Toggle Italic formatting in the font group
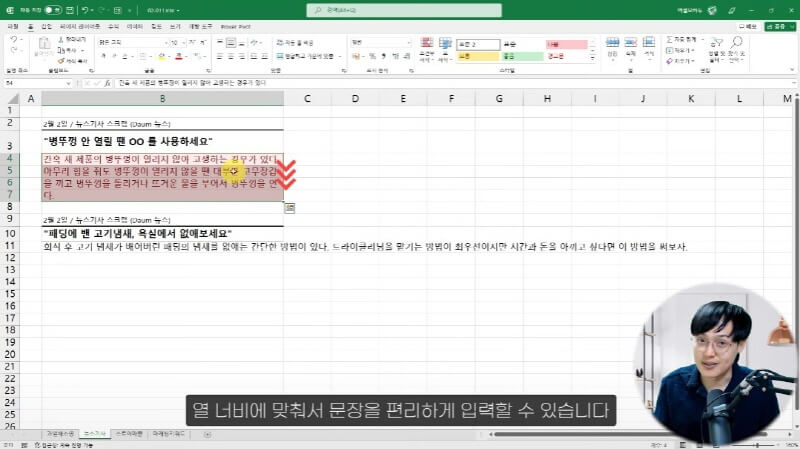Viewport: 800px width, 449px height. (114, 56)
